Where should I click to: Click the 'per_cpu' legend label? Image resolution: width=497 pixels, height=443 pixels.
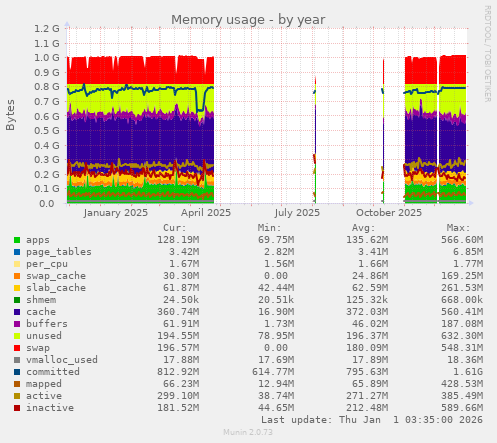[47, 264]
